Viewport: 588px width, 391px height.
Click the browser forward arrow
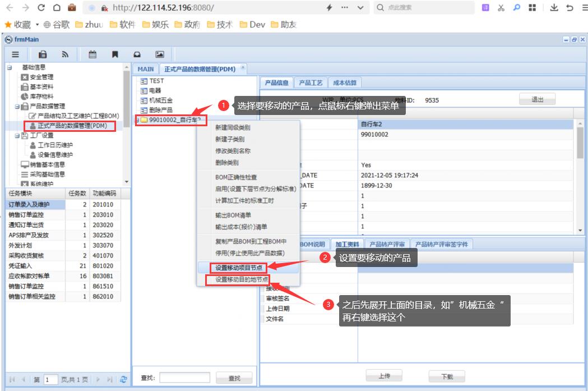(x=25, y=7)
